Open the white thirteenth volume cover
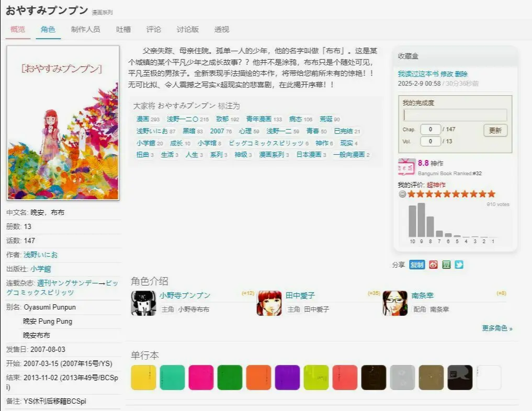532x411 pixels. pos(489,378)
